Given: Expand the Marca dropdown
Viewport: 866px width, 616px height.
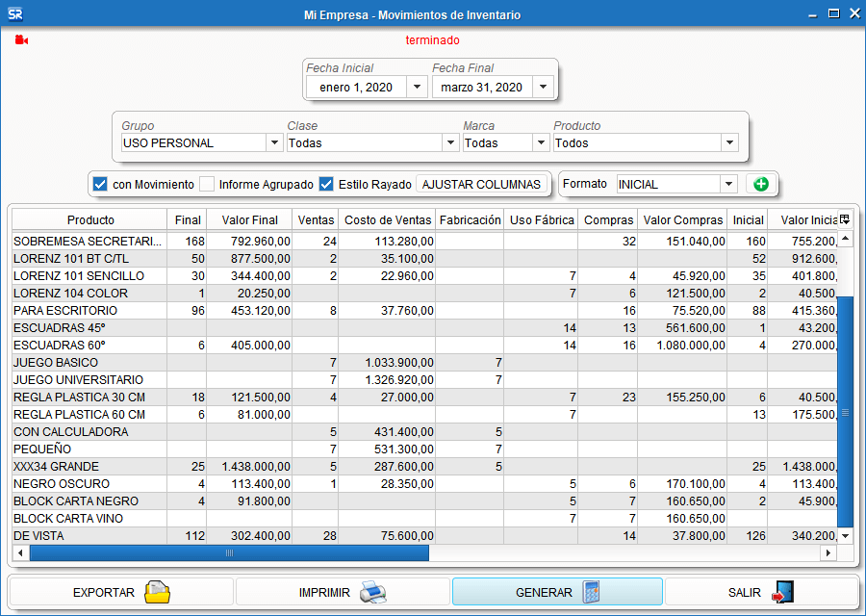Looking at the screenshot, I should [541, 142].
